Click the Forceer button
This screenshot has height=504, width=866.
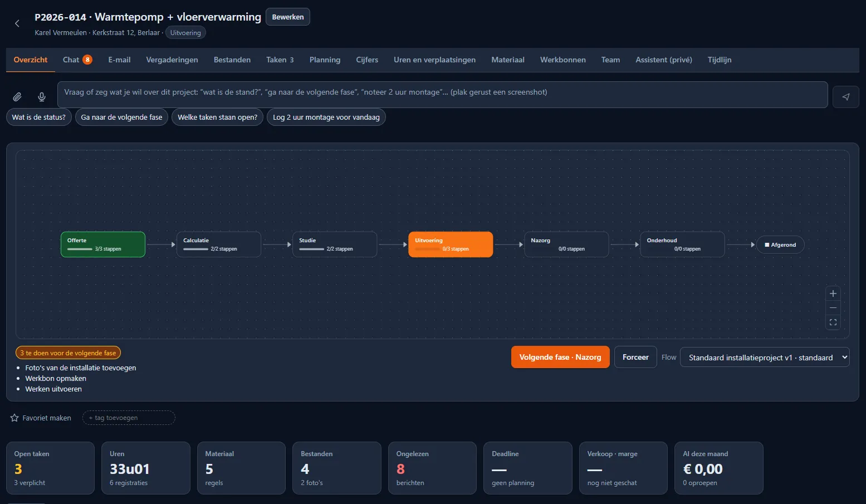635,357
